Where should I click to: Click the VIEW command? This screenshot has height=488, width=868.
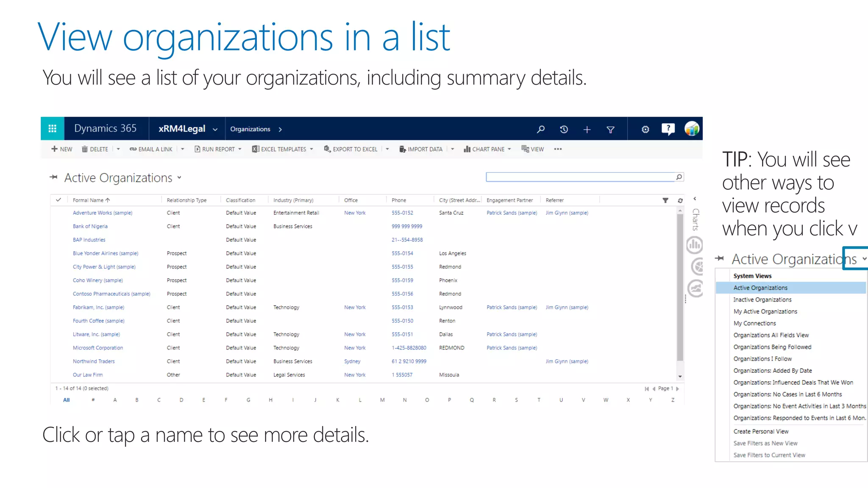tap(533, 149)
